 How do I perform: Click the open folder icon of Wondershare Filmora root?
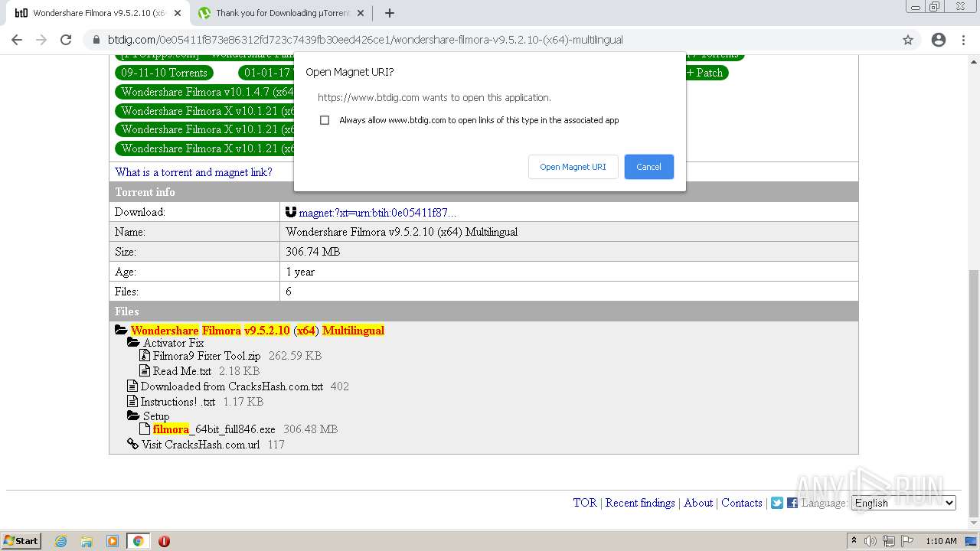[x=121, y=331]
